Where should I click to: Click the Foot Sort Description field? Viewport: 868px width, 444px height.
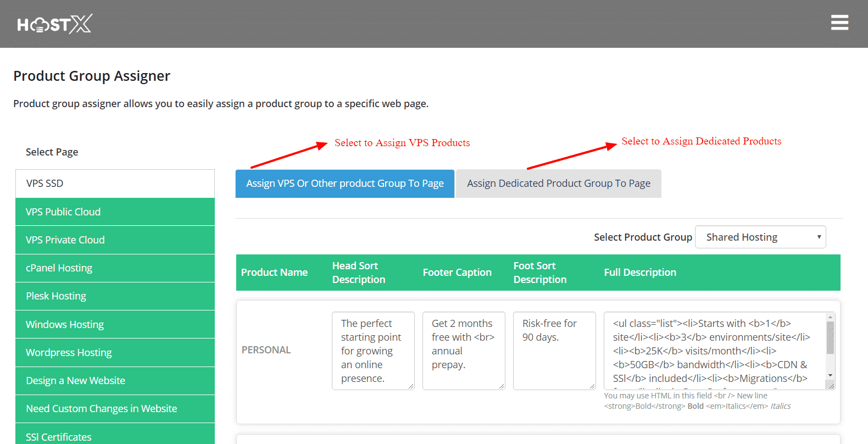[x=554, y=351]
